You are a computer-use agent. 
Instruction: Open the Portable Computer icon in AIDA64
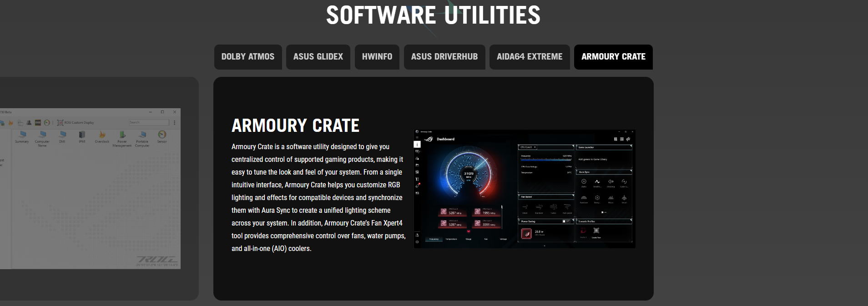142,139
